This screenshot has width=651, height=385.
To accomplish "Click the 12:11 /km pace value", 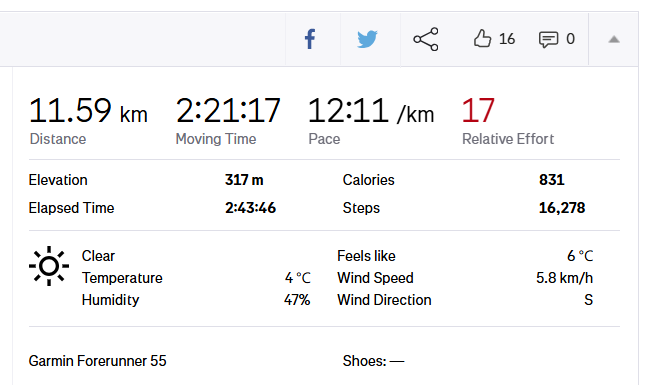I will click(371, 110).
